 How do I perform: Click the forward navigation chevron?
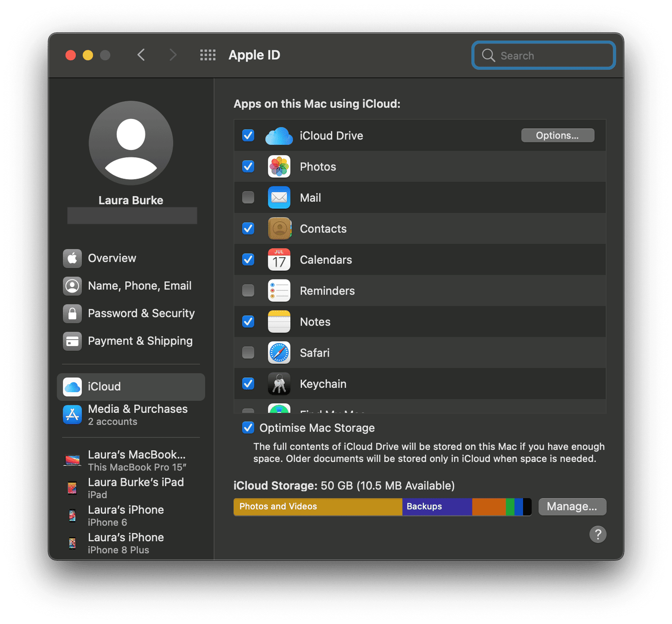tap(173, 55)
